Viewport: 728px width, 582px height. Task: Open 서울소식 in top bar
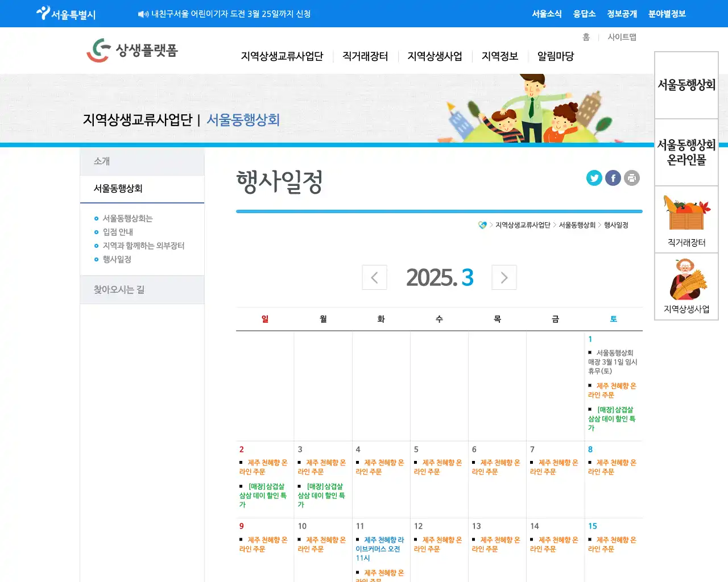pyautogui.click(x=547, y=14)
